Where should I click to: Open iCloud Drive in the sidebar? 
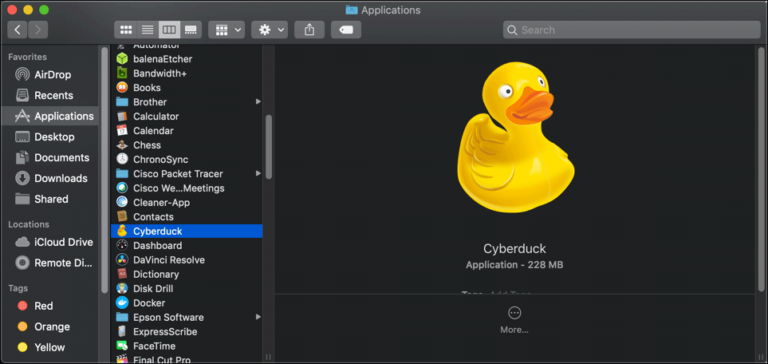pos(49,243)
